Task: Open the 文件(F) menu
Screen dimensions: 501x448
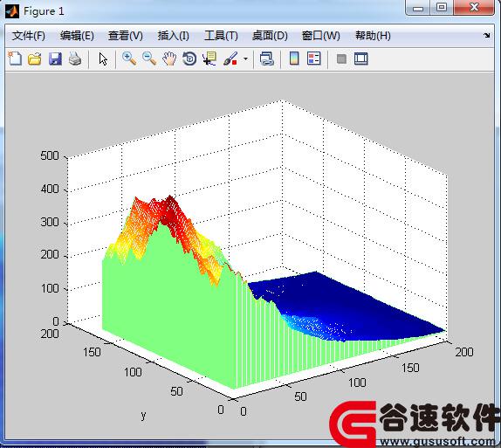Action: (29, 36)
